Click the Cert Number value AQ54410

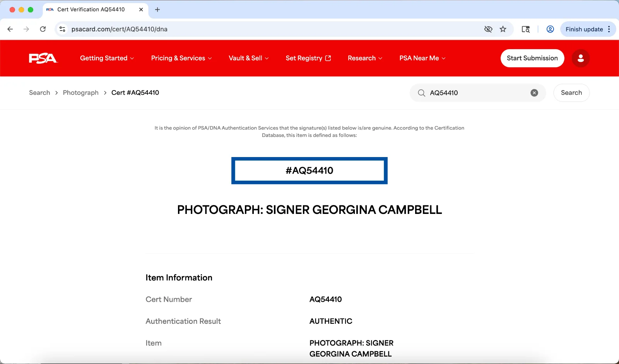326,299
